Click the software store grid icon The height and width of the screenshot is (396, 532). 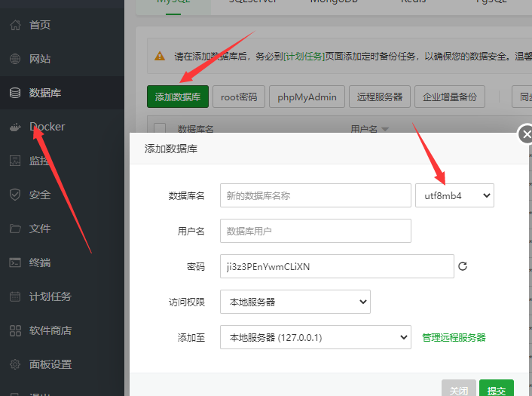pos(14,330)
